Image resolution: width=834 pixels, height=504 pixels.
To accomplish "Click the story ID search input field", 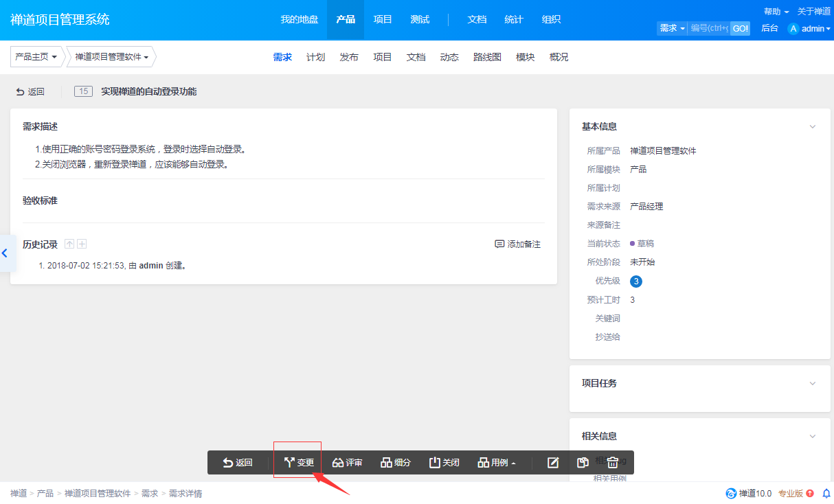I will pos(709,28).
